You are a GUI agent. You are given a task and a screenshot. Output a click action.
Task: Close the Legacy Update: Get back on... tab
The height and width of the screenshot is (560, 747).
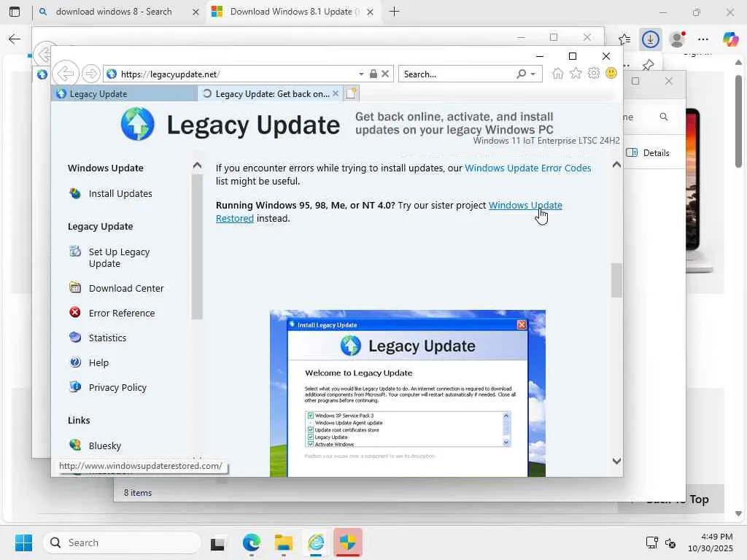[x=336, y=94]
